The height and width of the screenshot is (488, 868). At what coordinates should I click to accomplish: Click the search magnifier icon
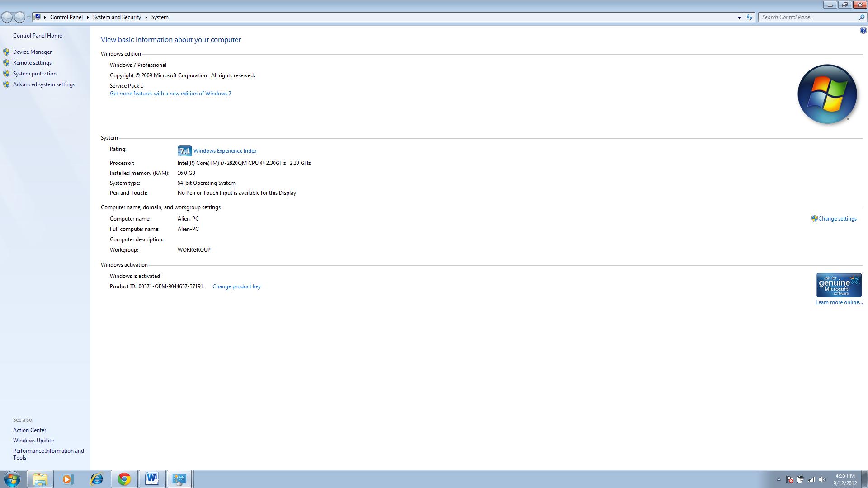coord(861,17)
